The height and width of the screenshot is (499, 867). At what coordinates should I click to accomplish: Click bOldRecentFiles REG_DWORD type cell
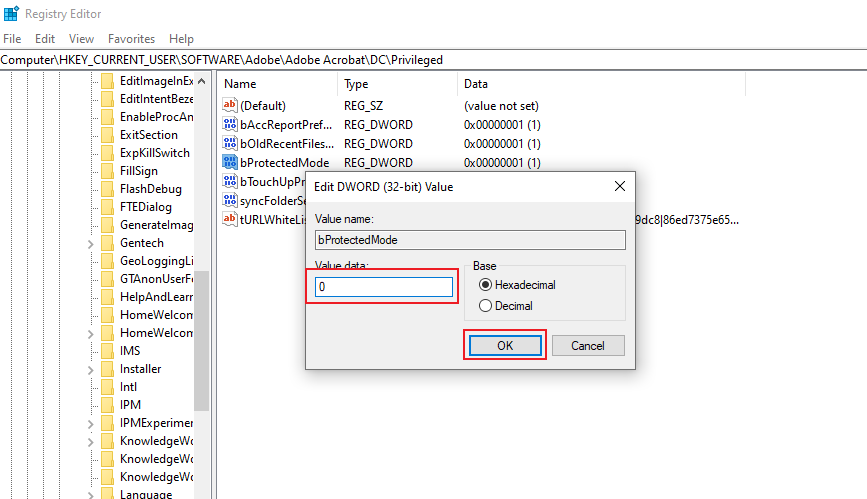coord(378,143)
